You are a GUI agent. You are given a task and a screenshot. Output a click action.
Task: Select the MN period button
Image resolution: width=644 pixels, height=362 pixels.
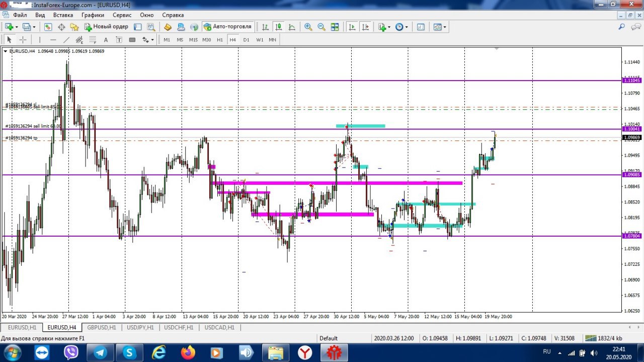272,40
